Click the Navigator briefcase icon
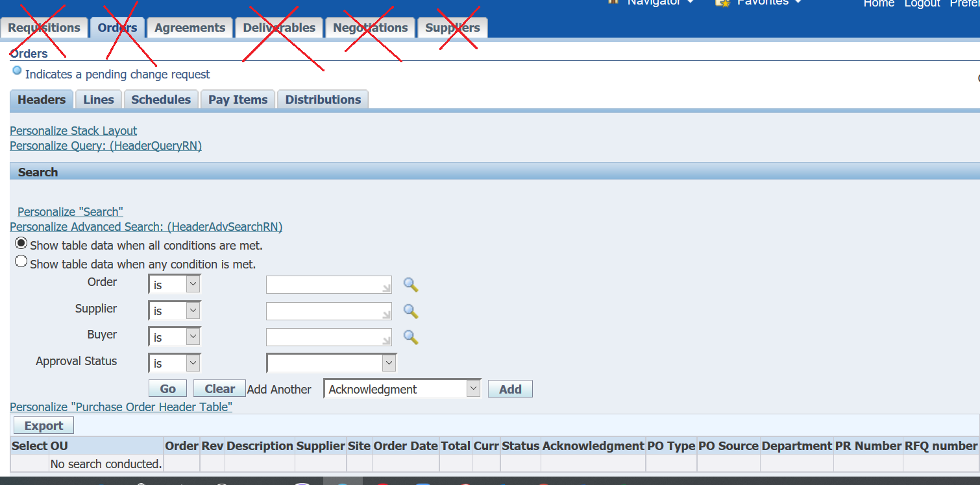The height and width of the screenshot is (485, 980). (613, 3)
